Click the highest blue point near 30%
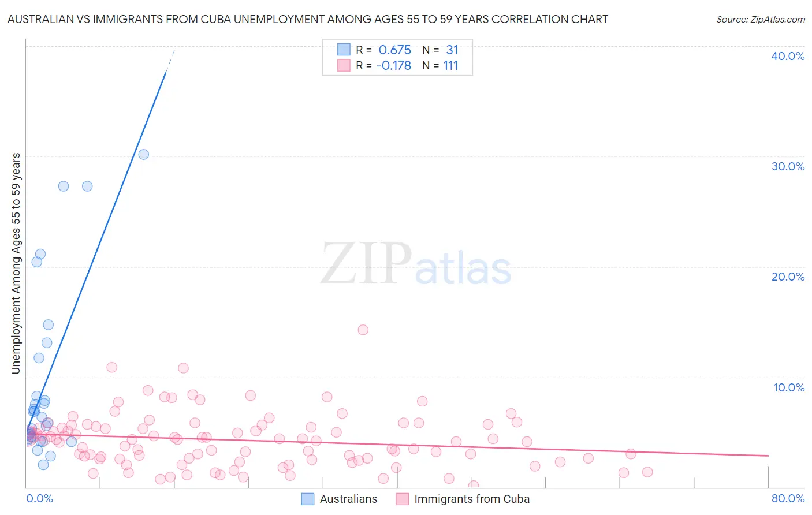This screenshot has height=515, width=812. (x=144, y=154)
